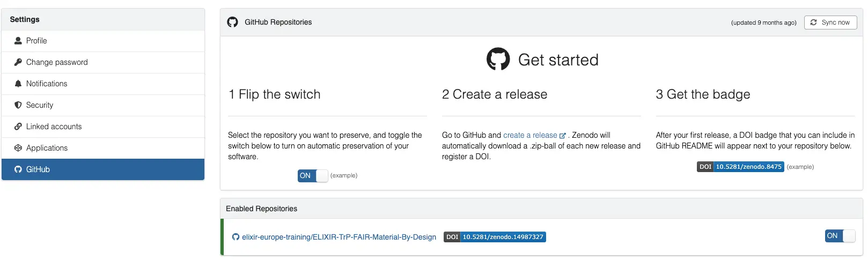
Task: Click the bell icon beside Notifications
Action: pyautogui.click(x=18, y=84)
